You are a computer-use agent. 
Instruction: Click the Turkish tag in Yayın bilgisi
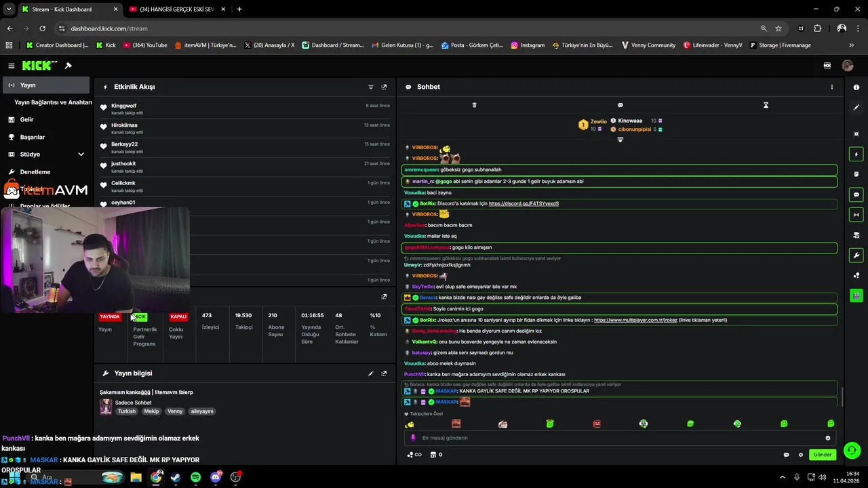127,411
